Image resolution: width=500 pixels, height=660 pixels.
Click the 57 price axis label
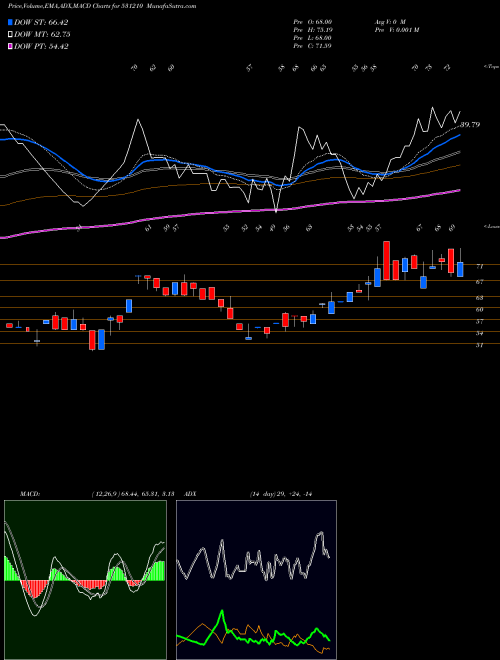pyautogui.click(x=479, y=321)
